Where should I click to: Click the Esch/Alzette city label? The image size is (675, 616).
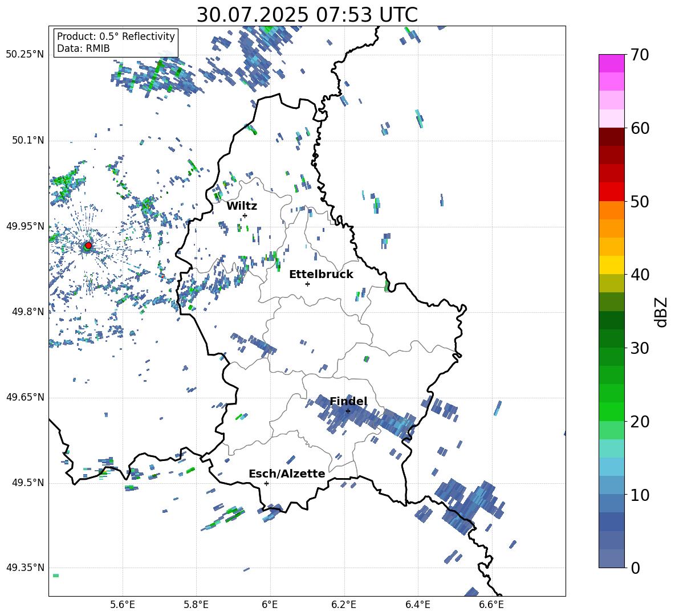pos(287,474)
